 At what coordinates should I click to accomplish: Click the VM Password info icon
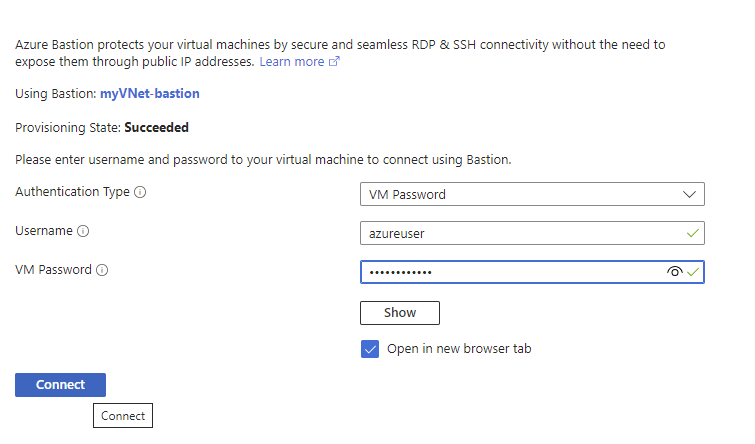pos(102,270)
